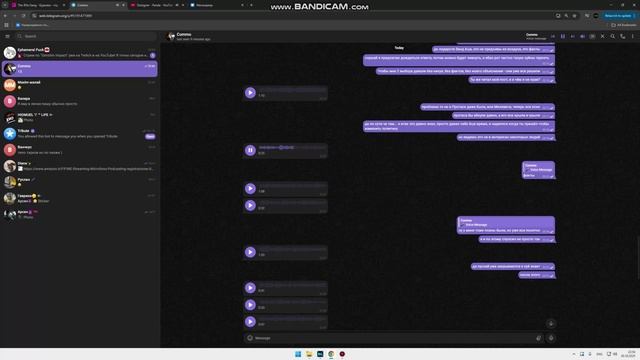Show hidden system tray icons chevron
The height and width of the screenshot is (360, 640).
point(574,354)
